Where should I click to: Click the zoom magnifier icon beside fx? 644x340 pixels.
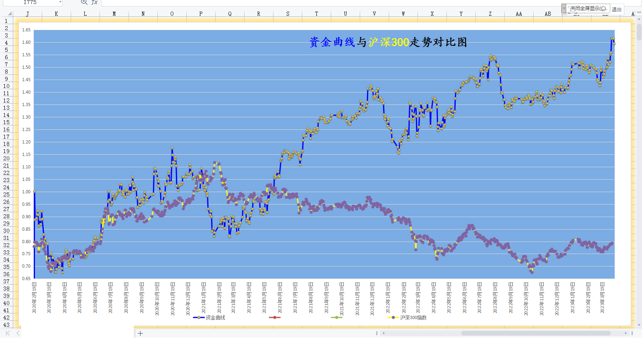pos(84,2)
